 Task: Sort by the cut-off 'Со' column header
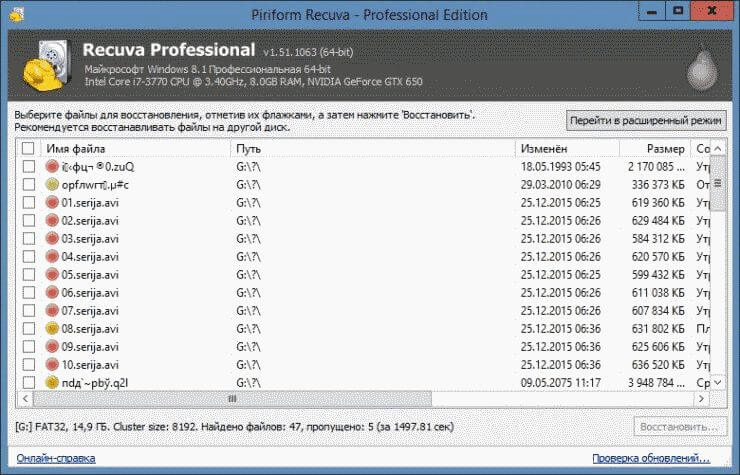(700, 148)
